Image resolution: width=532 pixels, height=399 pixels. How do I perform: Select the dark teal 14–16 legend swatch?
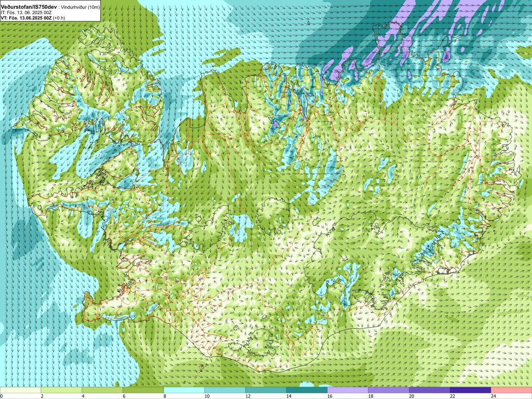[307, 390]
